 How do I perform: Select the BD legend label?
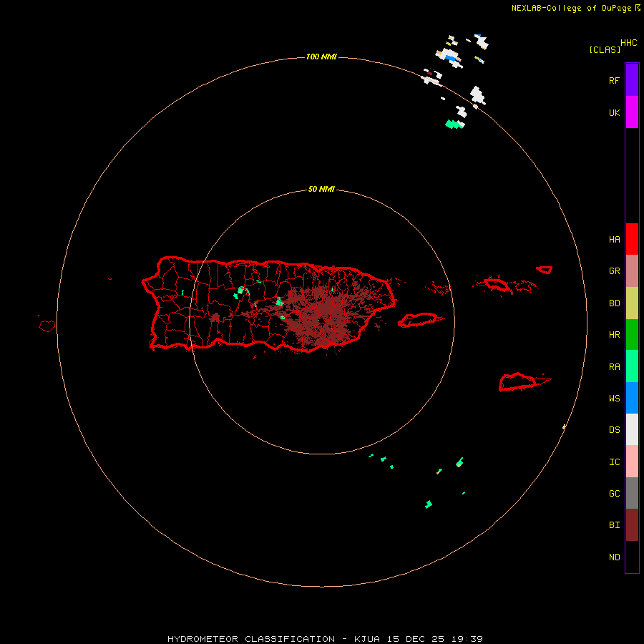(614, 303)
